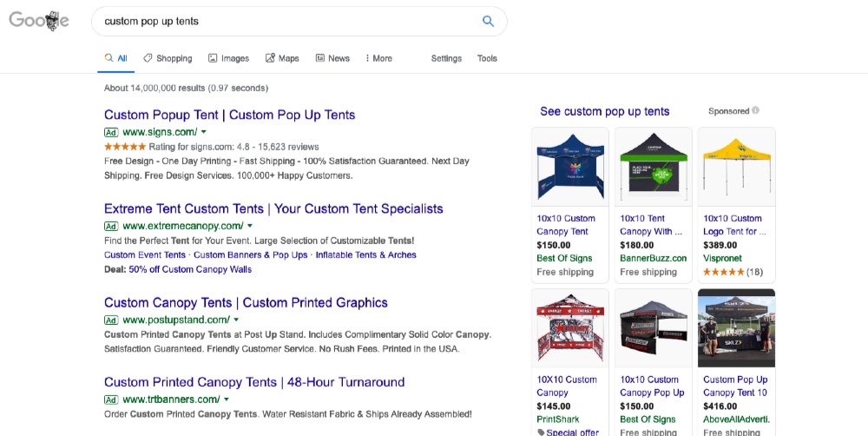
Task: Open the Images tab
Action: tap(228, 58)
